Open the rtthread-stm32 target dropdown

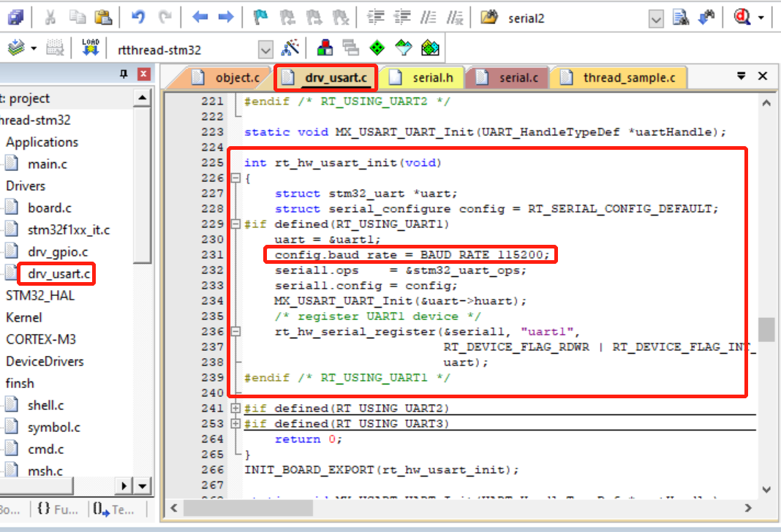(265, 50)
